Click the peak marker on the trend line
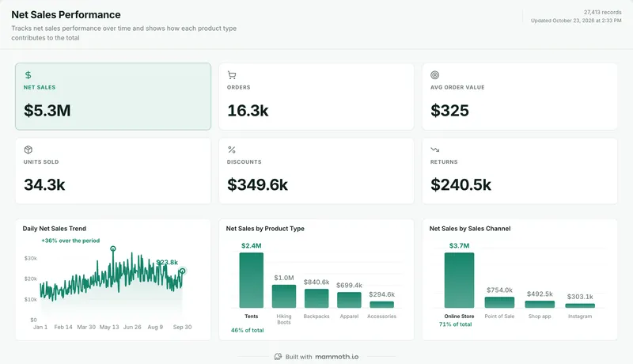The height and width of the screenshot is (364, 633). click(113, 248)
